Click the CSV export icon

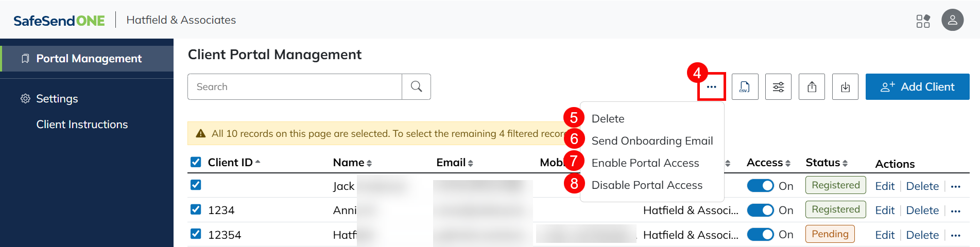tap(745, 86)
